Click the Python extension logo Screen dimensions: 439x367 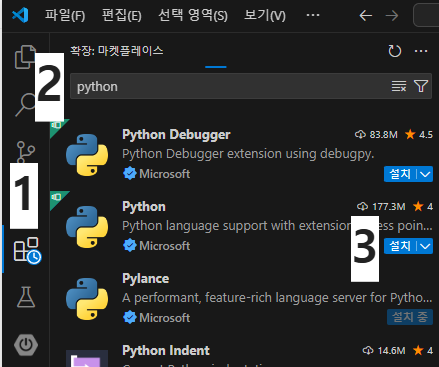pos(87,227)
